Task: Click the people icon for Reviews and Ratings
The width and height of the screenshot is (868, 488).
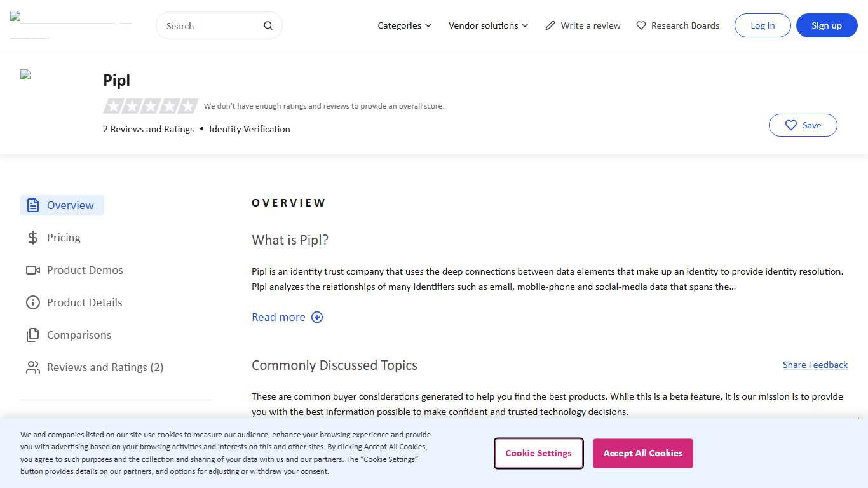Action: pos(33,367)
